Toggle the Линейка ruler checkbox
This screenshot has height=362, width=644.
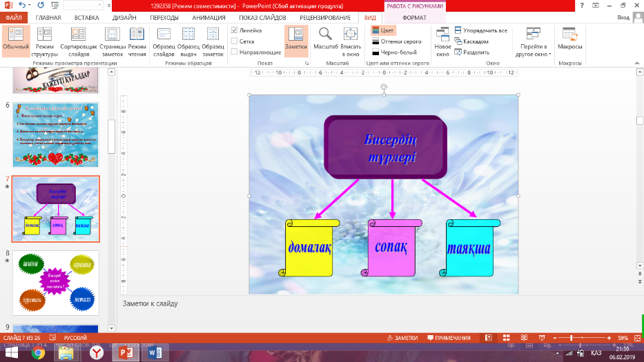coord(234,30)
